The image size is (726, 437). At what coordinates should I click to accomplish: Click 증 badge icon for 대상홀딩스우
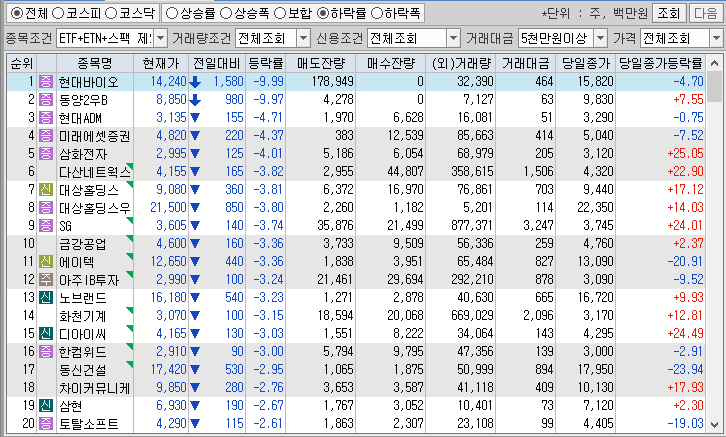[x=46, y=208]
